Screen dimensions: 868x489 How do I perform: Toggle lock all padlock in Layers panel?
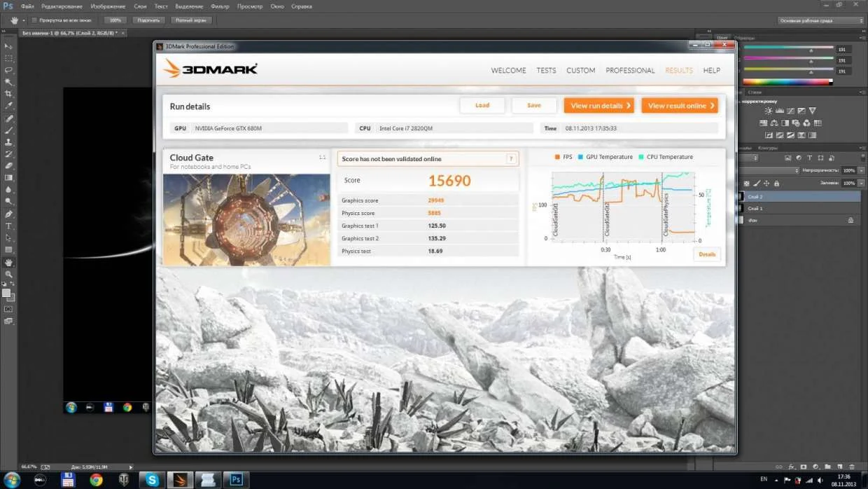point(777,183)
